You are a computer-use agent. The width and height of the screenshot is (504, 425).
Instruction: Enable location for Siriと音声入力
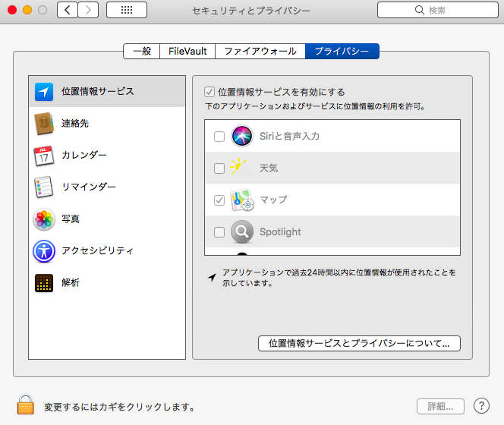coord(219,137)
